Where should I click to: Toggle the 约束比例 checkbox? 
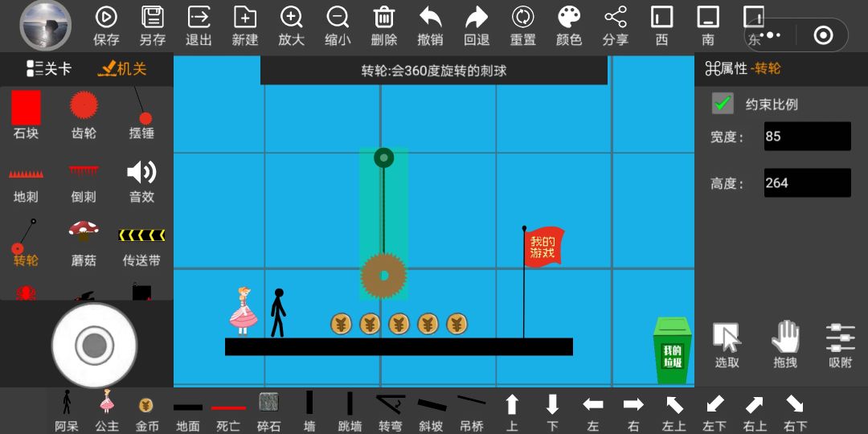click(723, 104)
